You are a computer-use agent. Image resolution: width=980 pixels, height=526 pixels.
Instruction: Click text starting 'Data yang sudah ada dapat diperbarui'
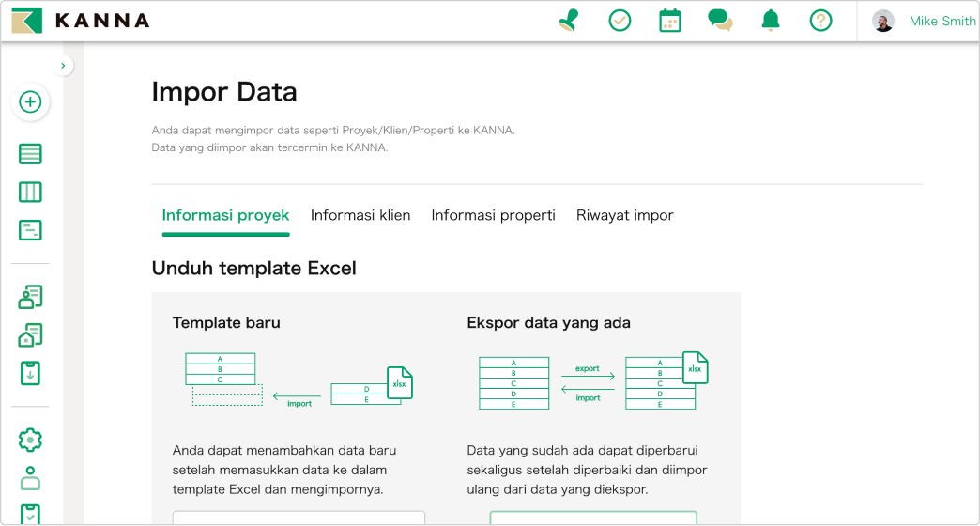[x=587, y=470]
